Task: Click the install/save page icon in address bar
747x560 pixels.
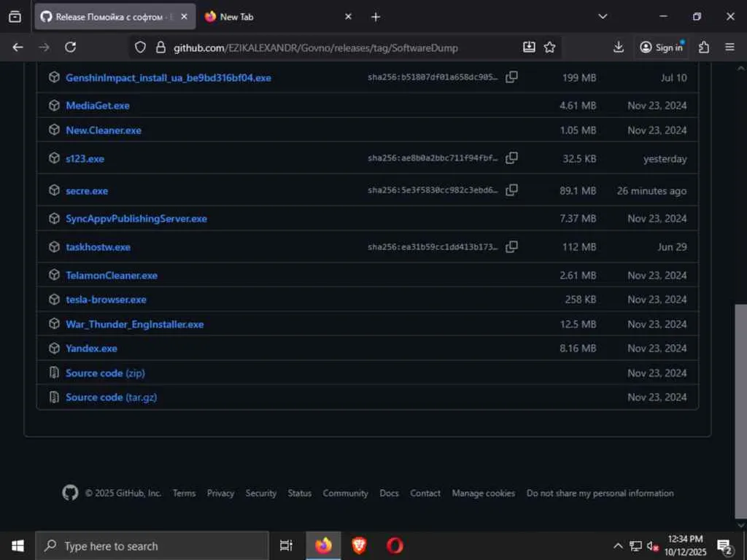Action: tap(529, 47)
